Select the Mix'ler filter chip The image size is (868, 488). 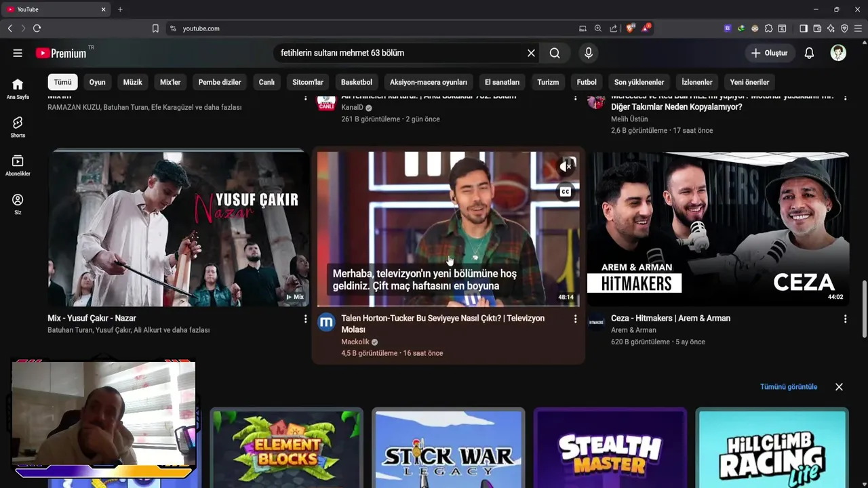tap(170, 82)
